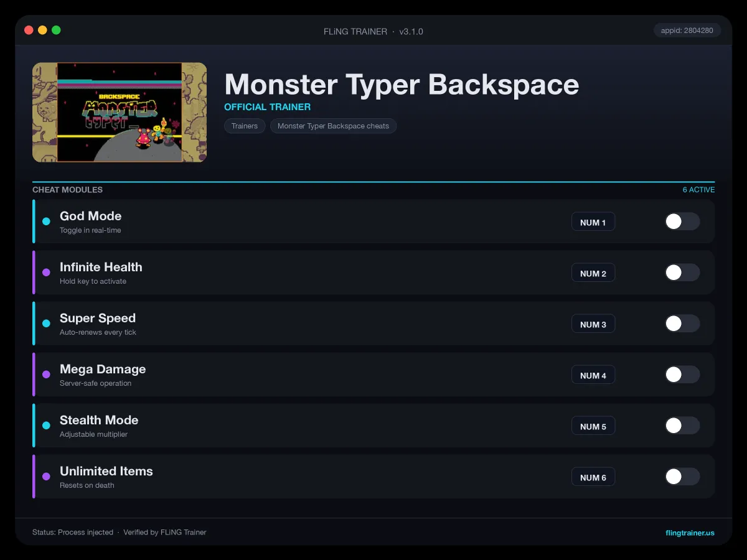Click the 'Adjustable multiplier' description
Image resolution: width=747 pixels, height=560 pixels.
[93, 434]
